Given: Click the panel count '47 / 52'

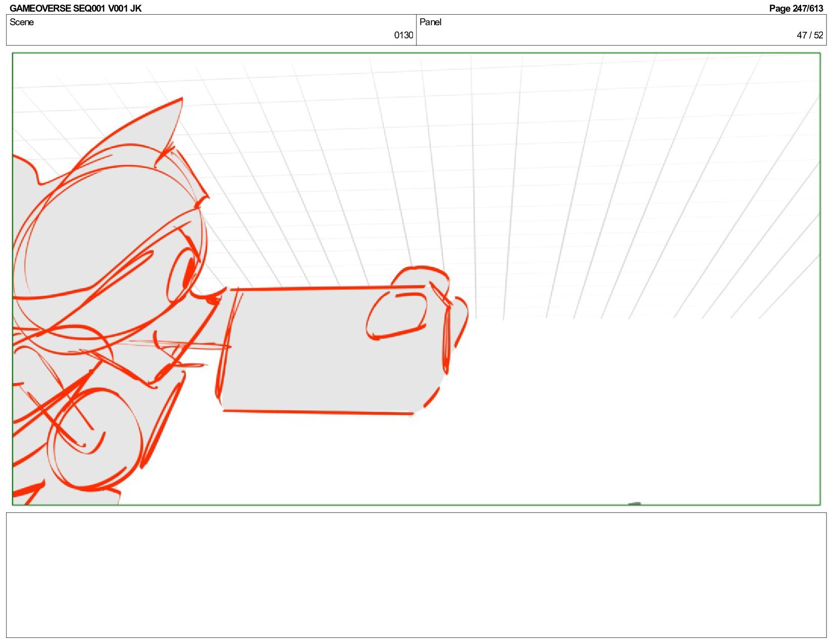Looking at the screenshot, I should [810, 35].
